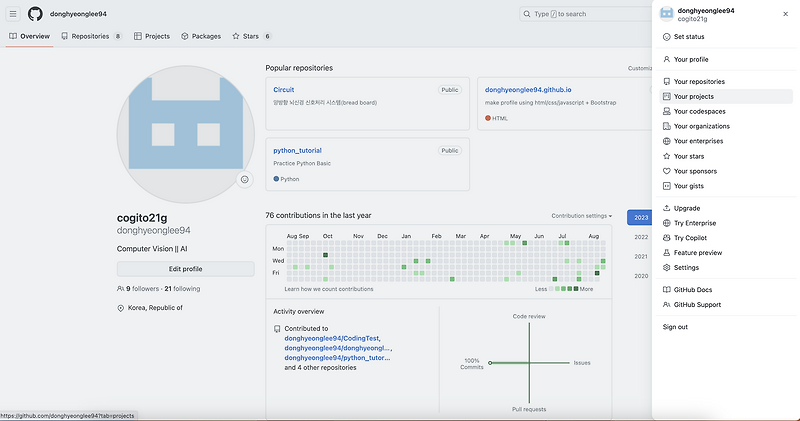
Task: Open the Contribution settings dropdown
Action: coord(581,216)
